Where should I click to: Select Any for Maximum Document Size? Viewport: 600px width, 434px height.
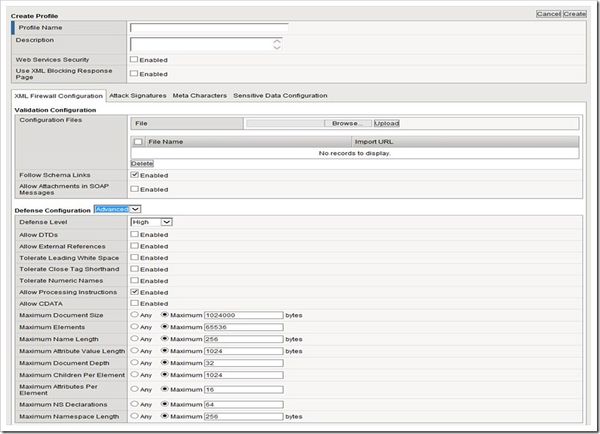pos(135,315)
